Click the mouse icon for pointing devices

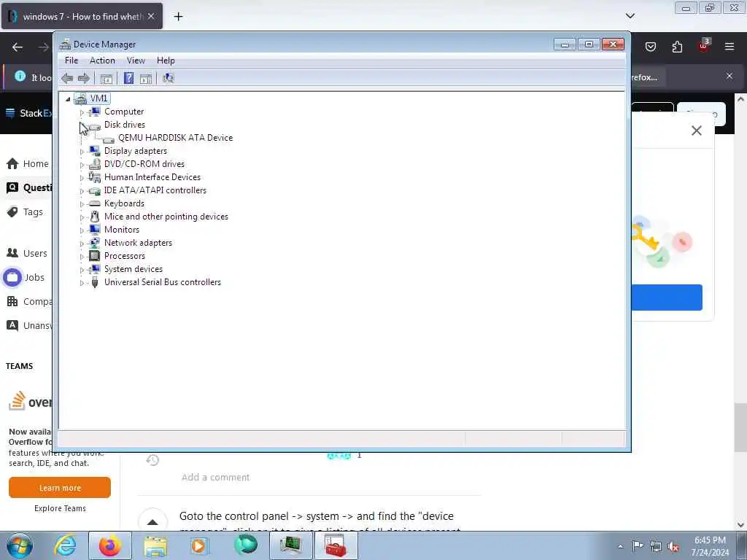[x=94, y=217]
